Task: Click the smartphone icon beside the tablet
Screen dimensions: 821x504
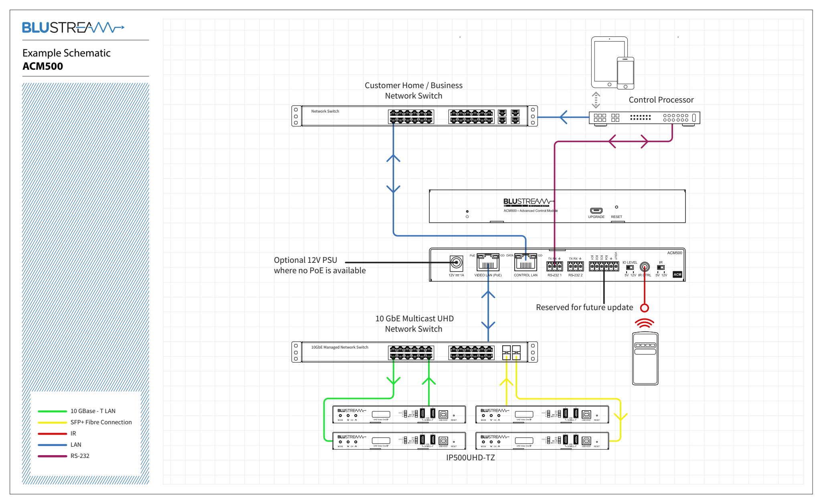Action: (625, 73)
